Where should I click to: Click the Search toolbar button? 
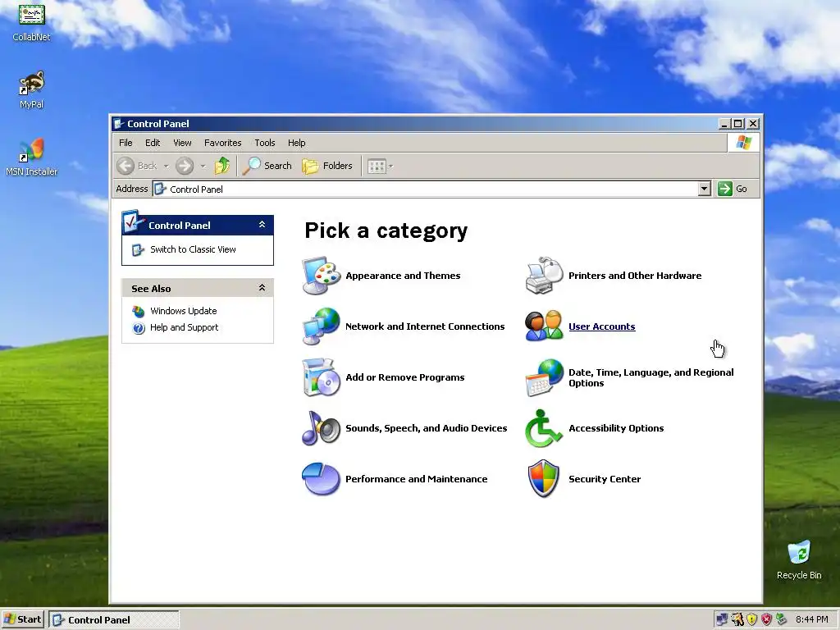coord(267,166)
